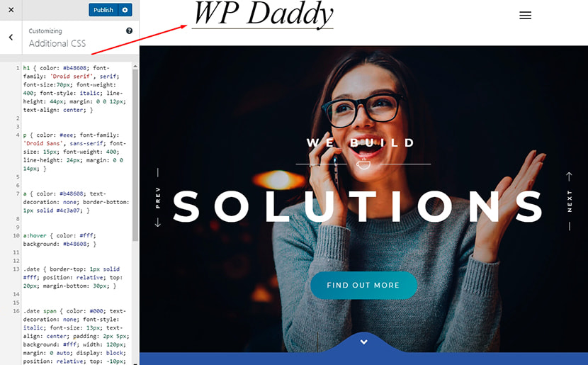Open the help question mark icon
588x365 pixels.
[x=129, y=30]
